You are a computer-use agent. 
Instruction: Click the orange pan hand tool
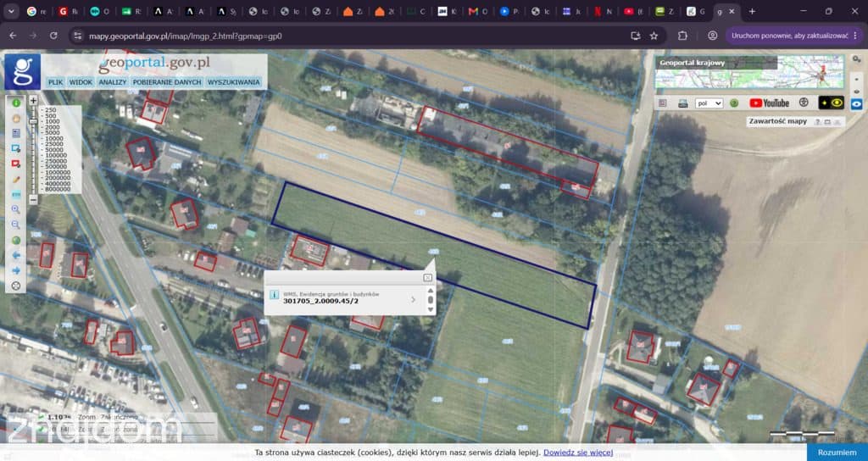16,119
